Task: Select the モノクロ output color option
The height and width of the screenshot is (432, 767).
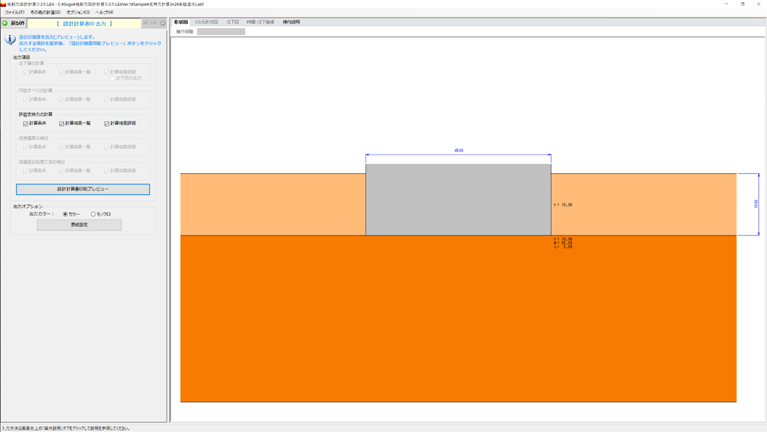Action: click(x=101, y=214)
